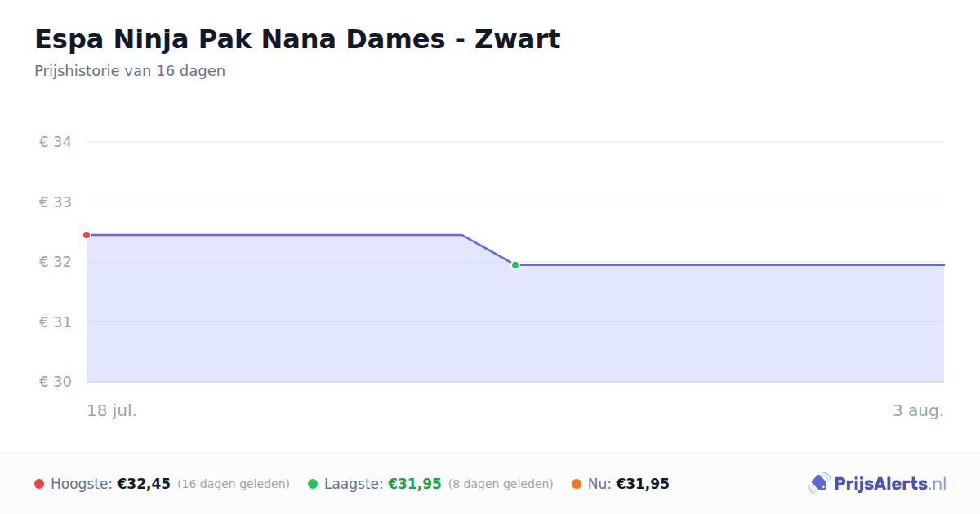Click the € 30 axis label
Image resolution: width=980 pixels, height=514 pixels.
click(56, 382)
